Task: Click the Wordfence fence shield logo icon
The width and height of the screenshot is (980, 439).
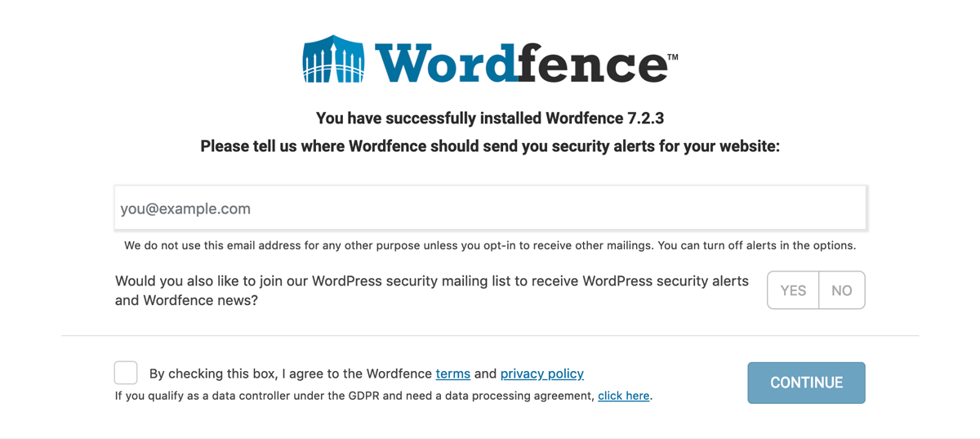Action: (333, 59)
